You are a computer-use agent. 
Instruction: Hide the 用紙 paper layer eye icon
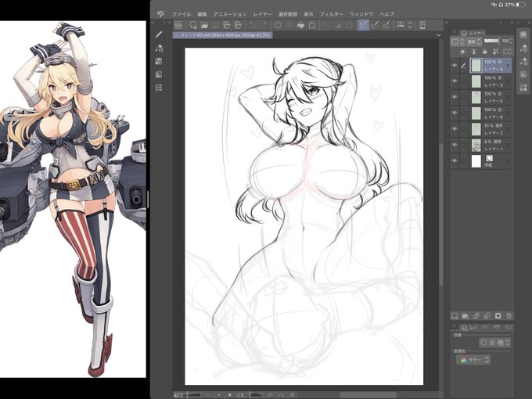[455, 161]
